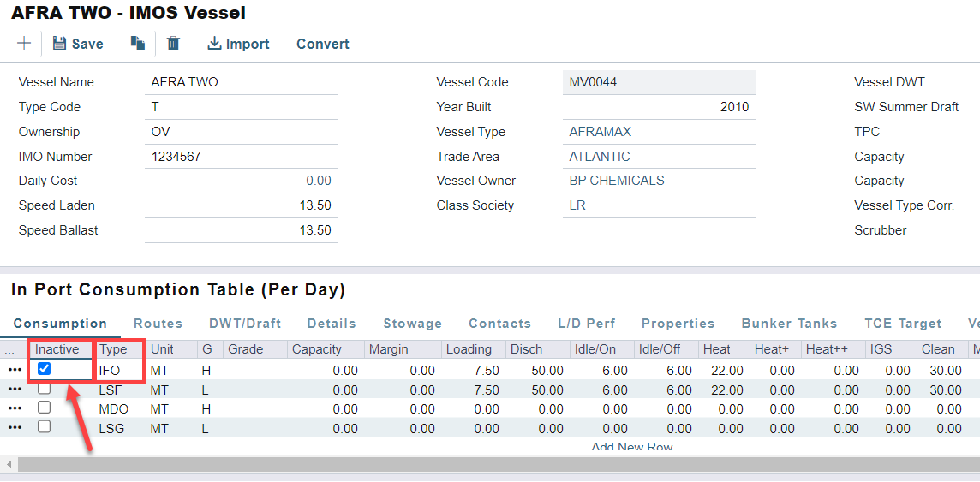Open row menu dots for IFO row
This screenshot has height=482, width=980.
(15, 370)
